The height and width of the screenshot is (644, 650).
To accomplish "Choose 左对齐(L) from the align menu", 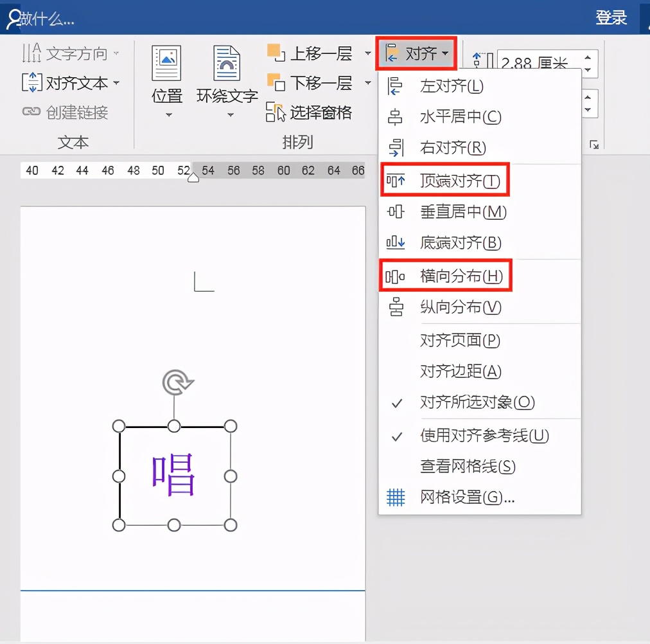I will tap(480, 86).
